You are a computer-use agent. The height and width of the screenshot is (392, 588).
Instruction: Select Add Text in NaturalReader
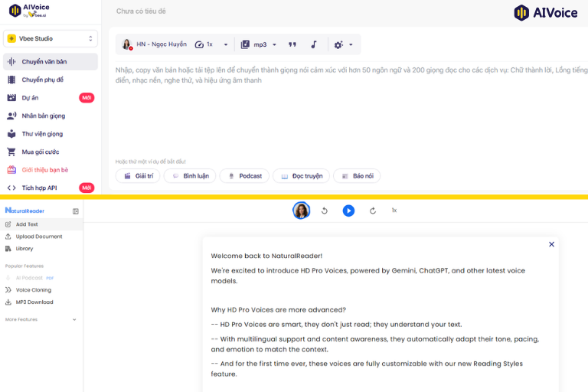coord(41,224)
